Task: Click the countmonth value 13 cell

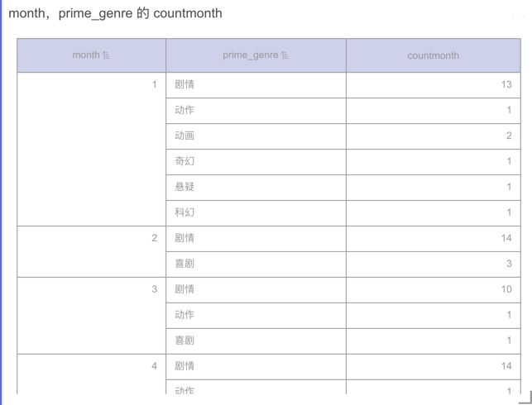Action: (506, 84)
